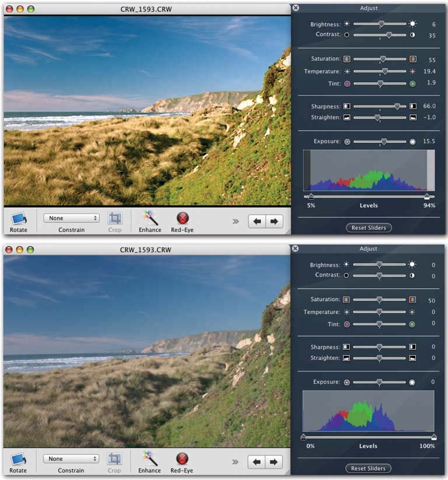This screenshot has height=480, width=448.
Task: Go to next photo in upper window
Action: point(274,221)
